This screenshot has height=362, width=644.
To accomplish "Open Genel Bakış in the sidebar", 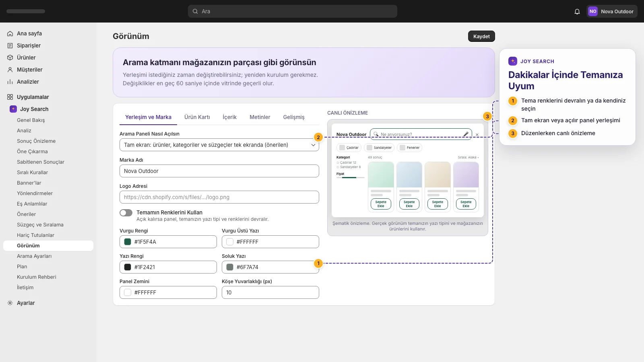I will pyautogui.click(x=31, y=120).
